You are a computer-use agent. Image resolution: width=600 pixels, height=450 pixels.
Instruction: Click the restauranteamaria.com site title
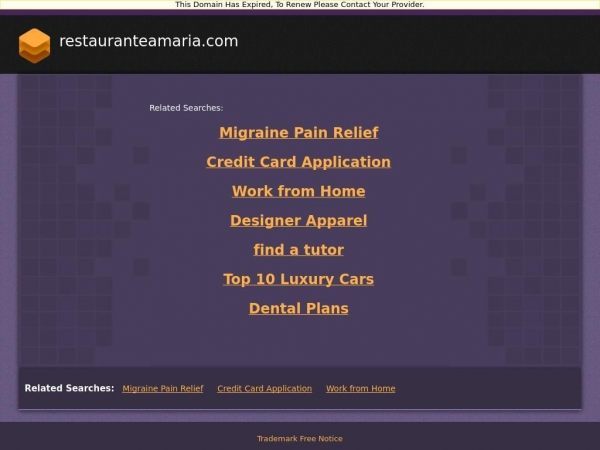click(148, 41)
